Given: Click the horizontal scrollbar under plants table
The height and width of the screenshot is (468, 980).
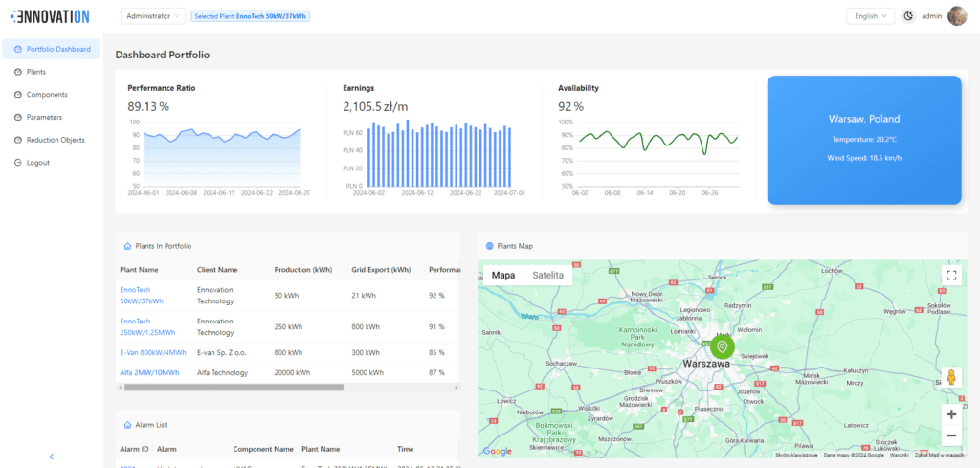Looking at the screenshot, I should [233, 388].
